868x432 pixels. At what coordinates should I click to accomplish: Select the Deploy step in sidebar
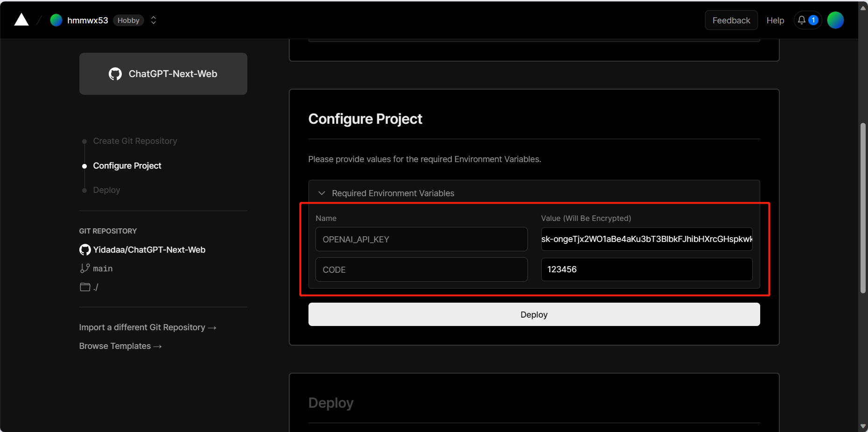point(106,190)
